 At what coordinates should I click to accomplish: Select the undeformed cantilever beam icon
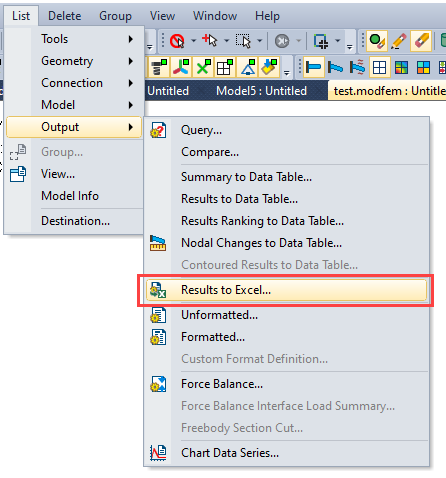[x=313, y=67]
